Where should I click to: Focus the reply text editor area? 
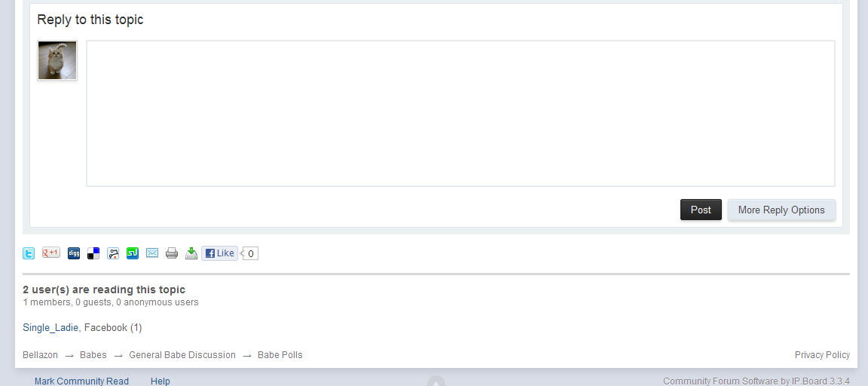tap(460, 114)
